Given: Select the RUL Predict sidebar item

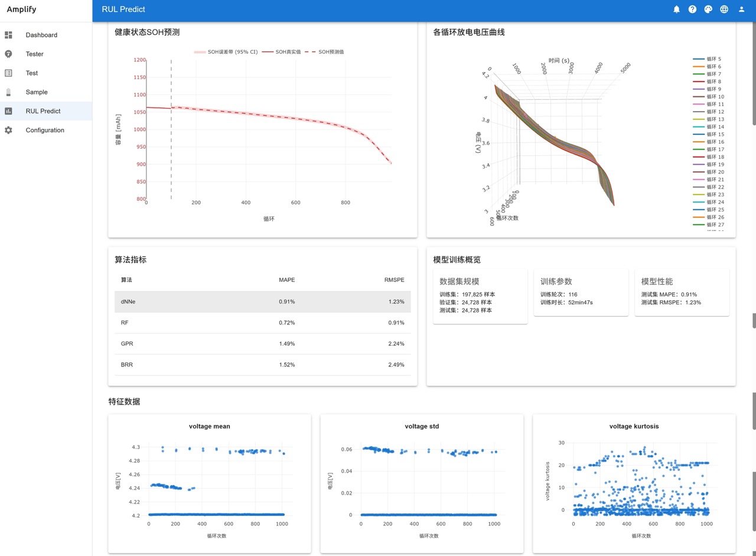Looking at the screenshot, I should point(43,111).
